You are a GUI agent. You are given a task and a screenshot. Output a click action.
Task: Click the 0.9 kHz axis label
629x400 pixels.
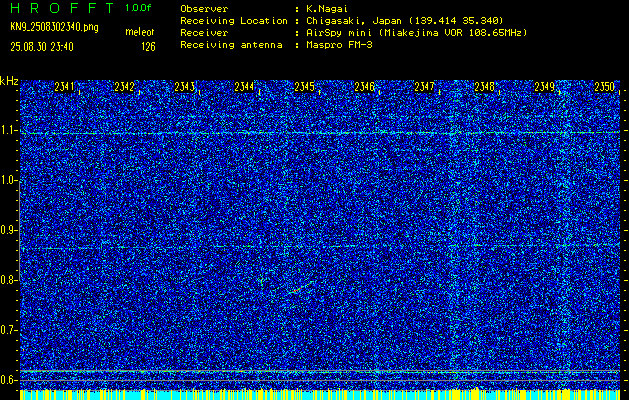[x=8, y=230]
